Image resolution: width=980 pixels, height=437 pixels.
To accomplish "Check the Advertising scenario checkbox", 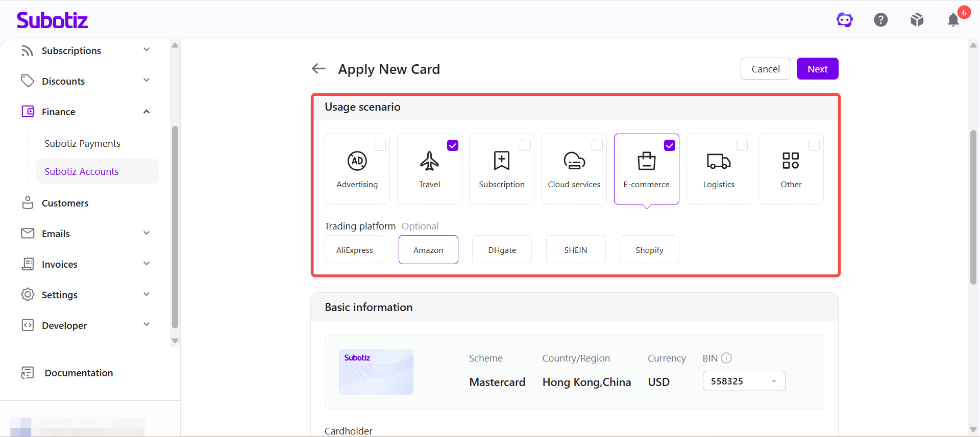I will point(380,145).
